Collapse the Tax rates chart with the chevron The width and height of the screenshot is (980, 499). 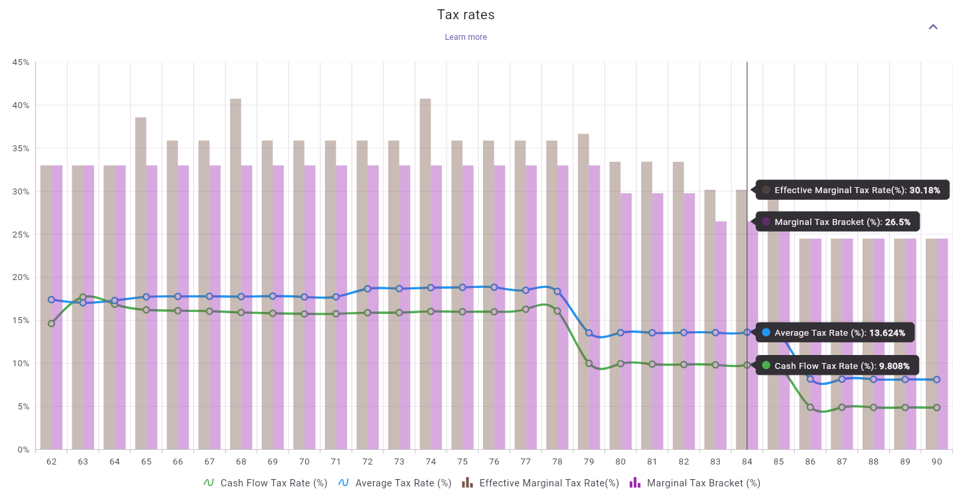tap(933, 27)
